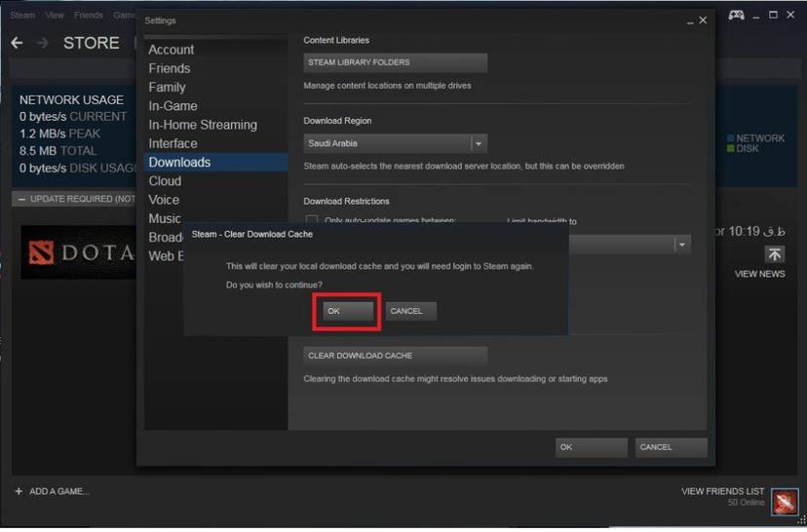Select Friends settings category
The width and height of the screenshot is (807, 532).
click(170, 69)
